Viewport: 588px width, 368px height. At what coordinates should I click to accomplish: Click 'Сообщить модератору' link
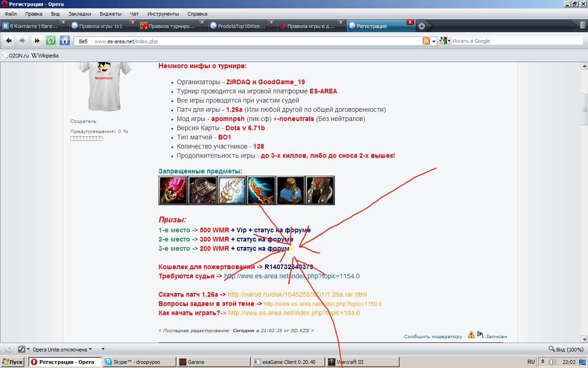tap(433, 336)
